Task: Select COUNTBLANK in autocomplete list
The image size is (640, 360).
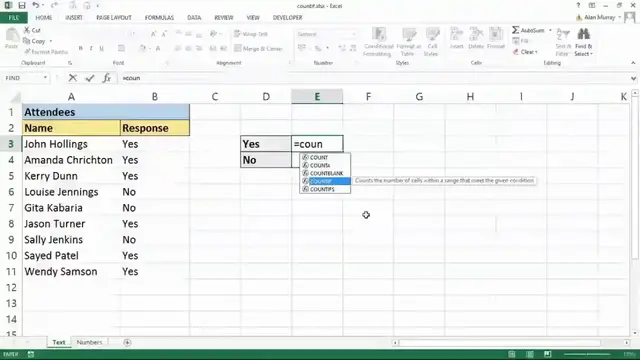Action: click(325, 173)
